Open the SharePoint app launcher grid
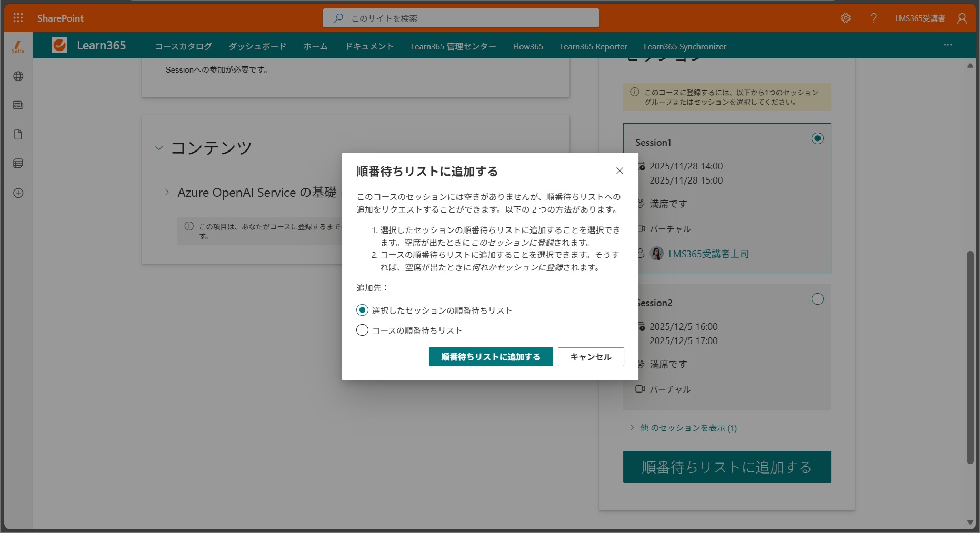This screenshot has width=980, height=533. pos(18,18)
